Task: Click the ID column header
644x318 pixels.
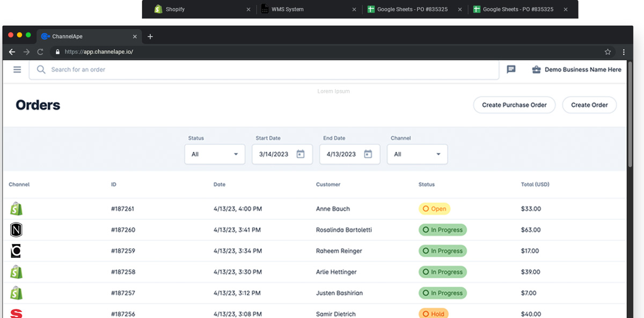Action: coord(114,184)
